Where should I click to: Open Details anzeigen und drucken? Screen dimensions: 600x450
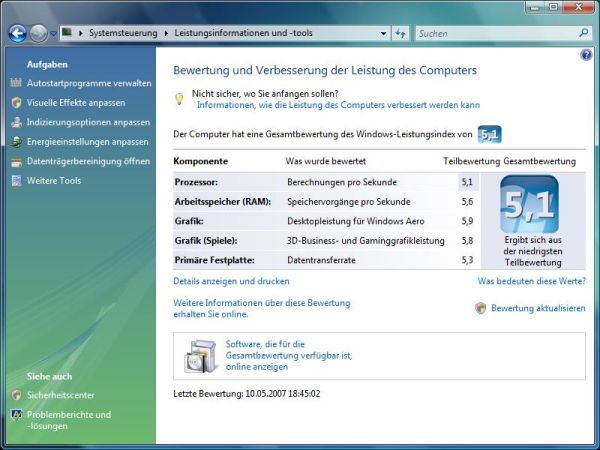(231, 281)
